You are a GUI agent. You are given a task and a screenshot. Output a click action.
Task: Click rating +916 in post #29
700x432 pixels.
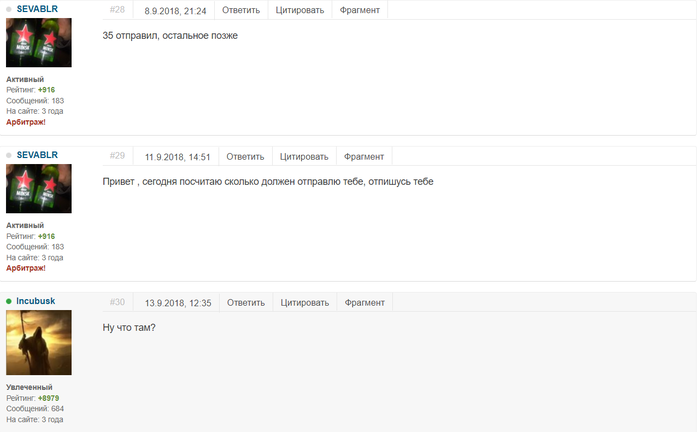pos(46,236)
